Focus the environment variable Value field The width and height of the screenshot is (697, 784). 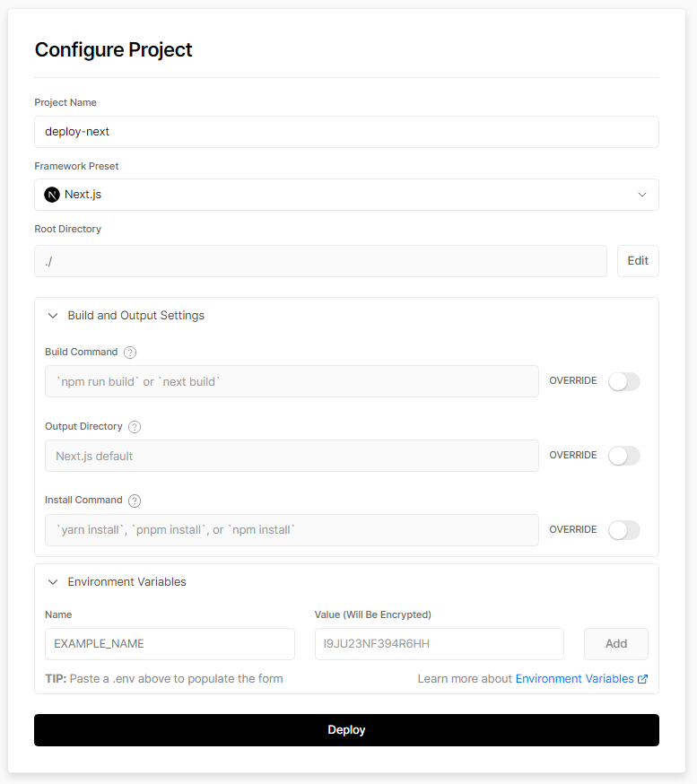439,644
